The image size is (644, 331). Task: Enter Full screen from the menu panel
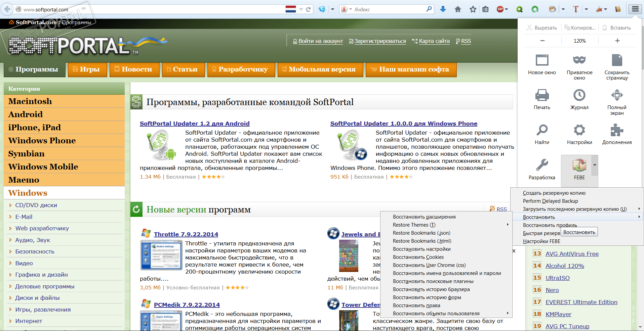(617, 102)
